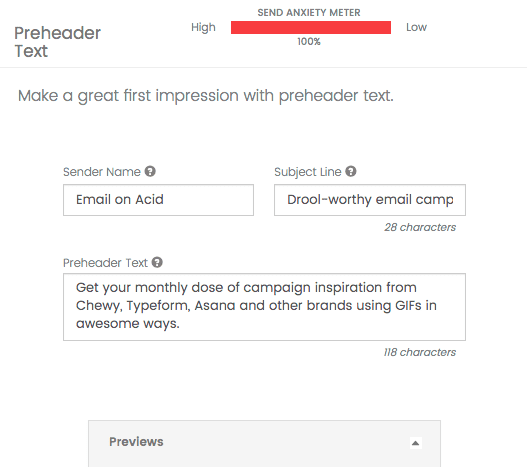Select the 100% label under the meter

tap(309, 42)
